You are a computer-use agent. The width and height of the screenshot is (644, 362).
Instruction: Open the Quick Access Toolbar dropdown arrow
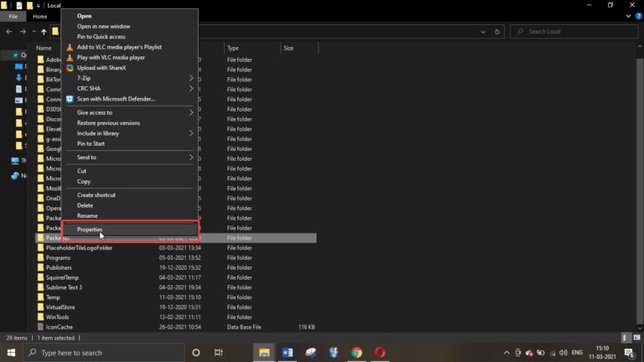(x=38, y=6)
